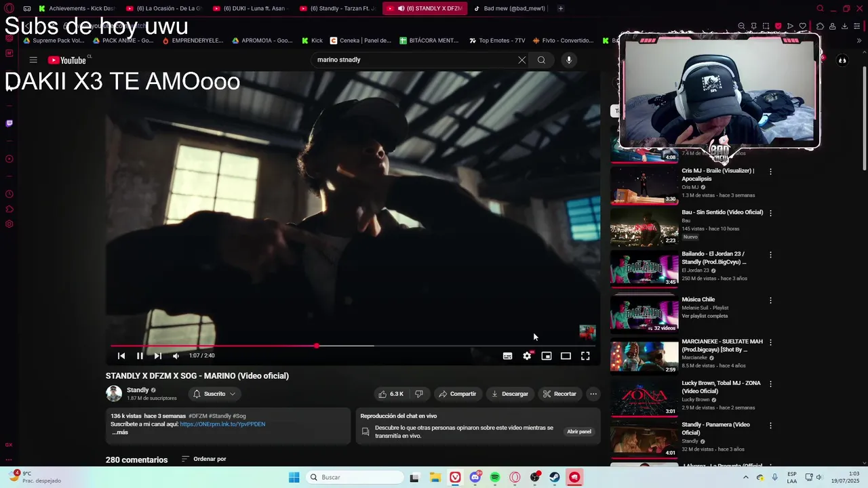The height and width of the screenshot is (488, 868).
Task: Enter fullscreen mode
Action: pos(585,356)
